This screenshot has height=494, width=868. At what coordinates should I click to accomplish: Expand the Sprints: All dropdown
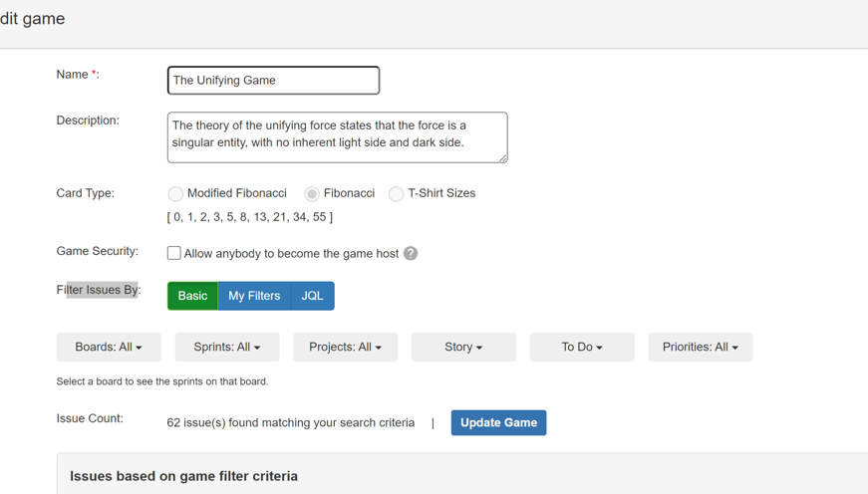coord(227,347)
